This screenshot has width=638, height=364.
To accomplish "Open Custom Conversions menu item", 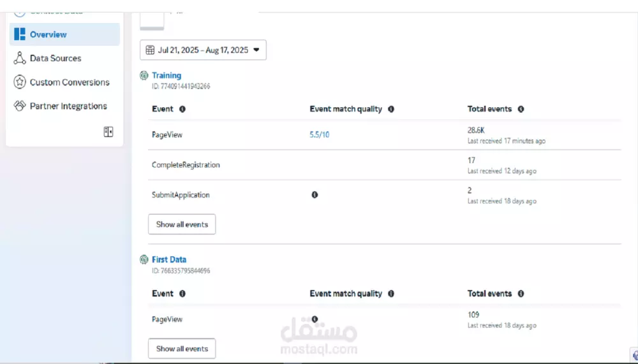I will click(70, 82).
